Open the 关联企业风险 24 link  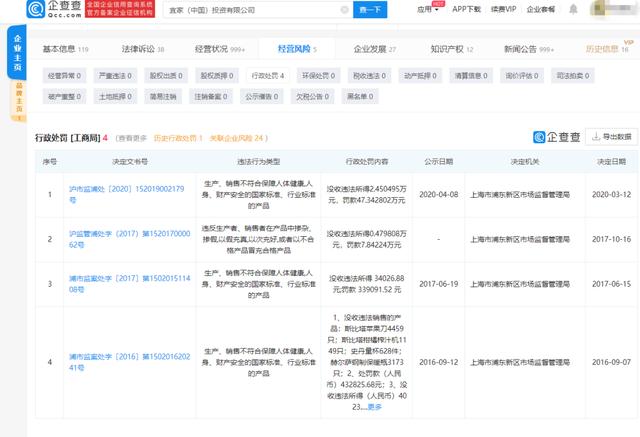(x=236, y=138)
